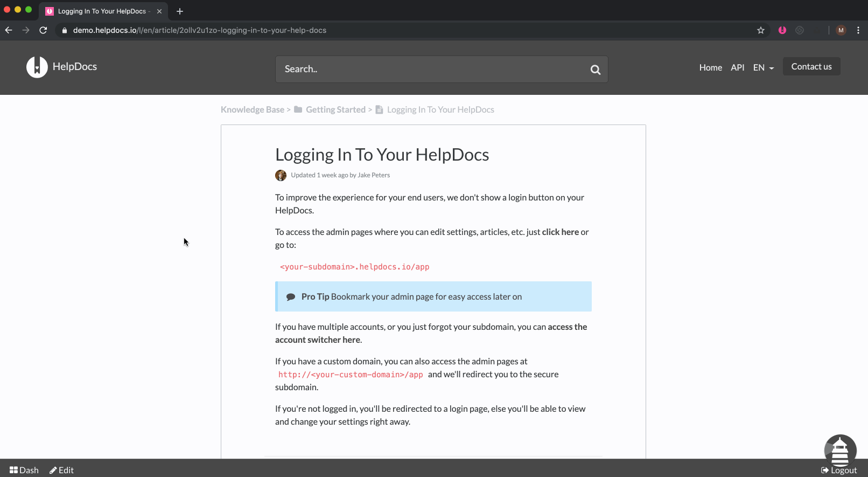Click Jake Peters author avatar
The image size is (868, 477).
click(x=281, y=175)
